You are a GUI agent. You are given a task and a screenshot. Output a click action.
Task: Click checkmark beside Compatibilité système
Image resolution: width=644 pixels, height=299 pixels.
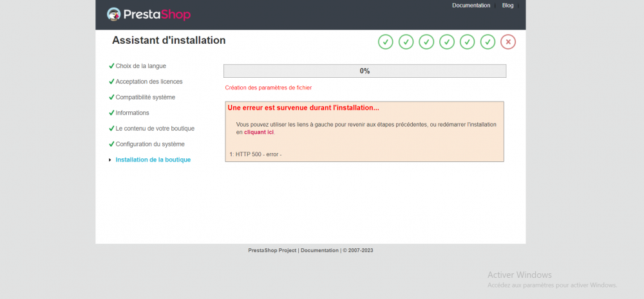[111, 97]
